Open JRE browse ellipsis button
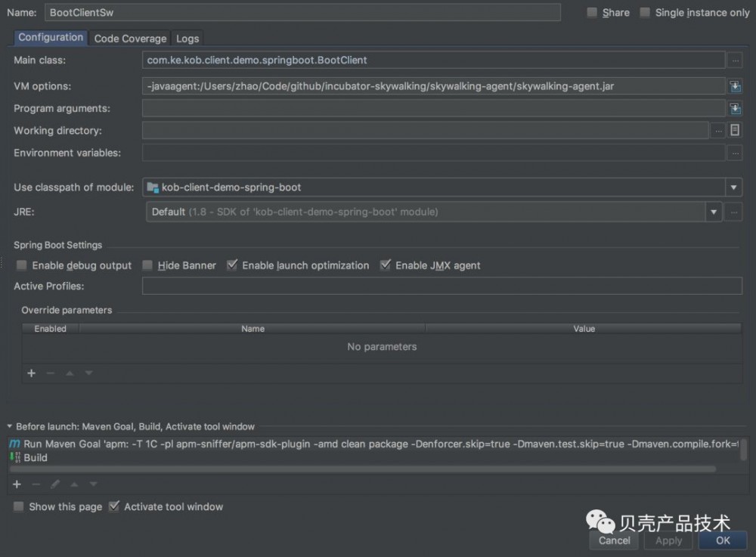Image resolution: width=756 pixels, height=557 pixels. [734, 212]
